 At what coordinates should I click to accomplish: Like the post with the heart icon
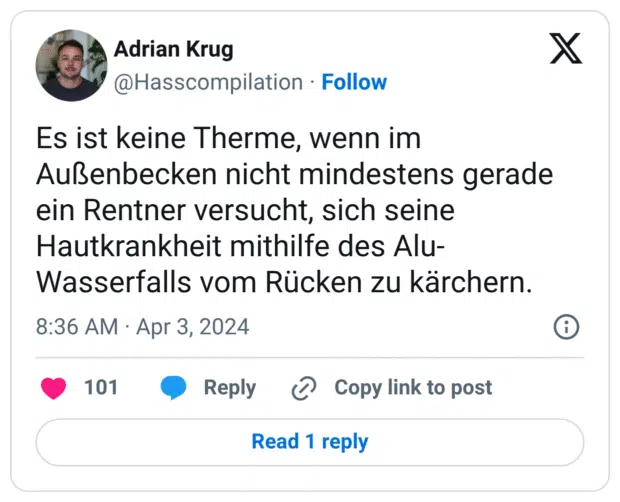coord(53,388)
